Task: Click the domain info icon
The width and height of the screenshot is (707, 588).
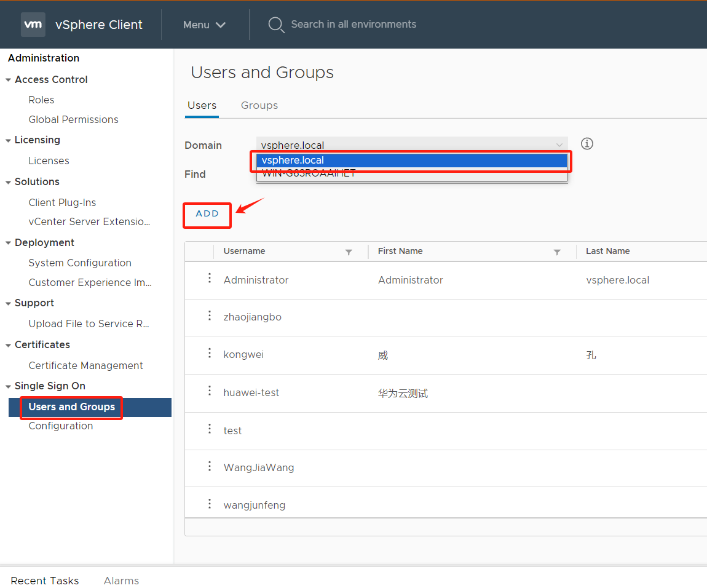Action: point(587,144)
